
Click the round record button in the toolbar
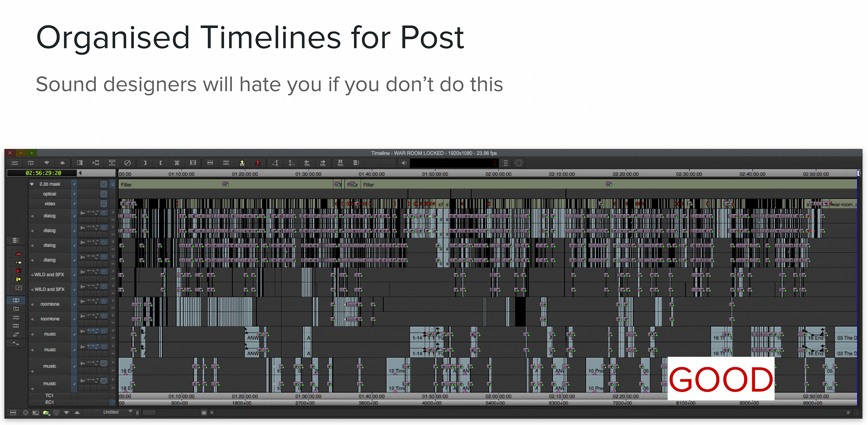519,163
